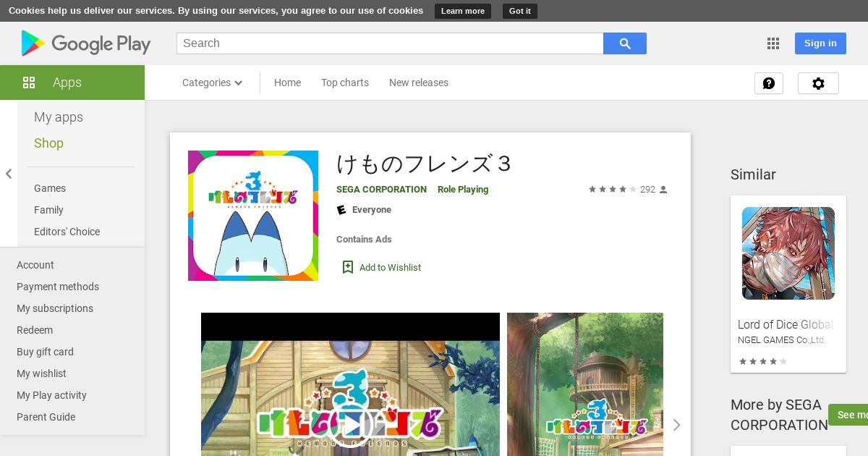
Task: Collapse sidebar with left chevron arrow
Action: click(x=9, y=174)
